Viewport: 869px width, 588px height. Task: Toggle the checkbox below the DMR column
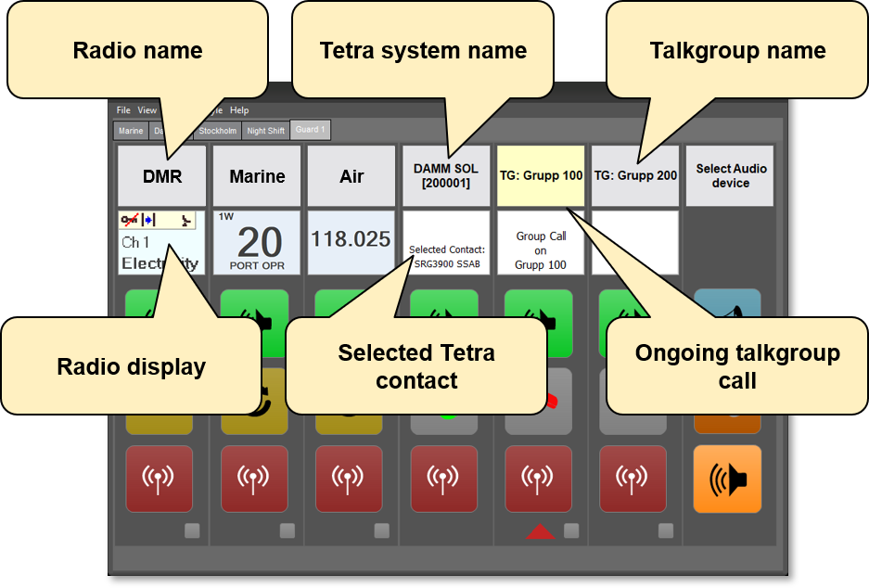click(x=192, y=530)
